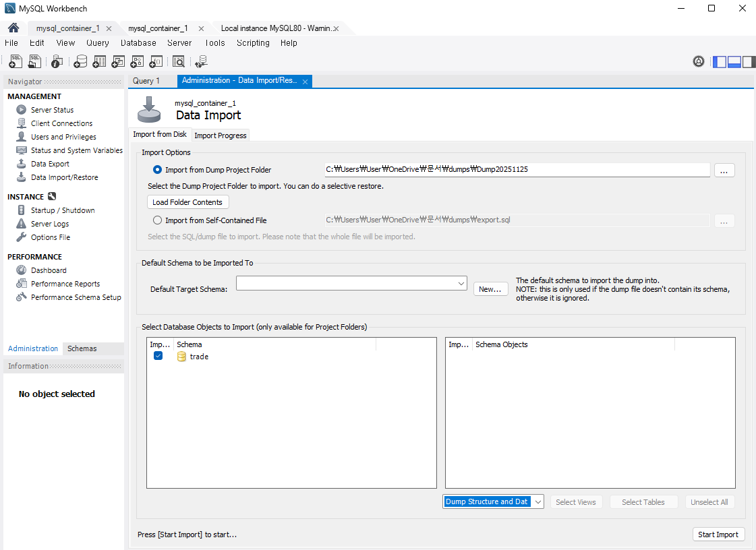Uncheck the trade schema import checkbox
Viewport: 756px width, 550px height.
pos(158,356)
